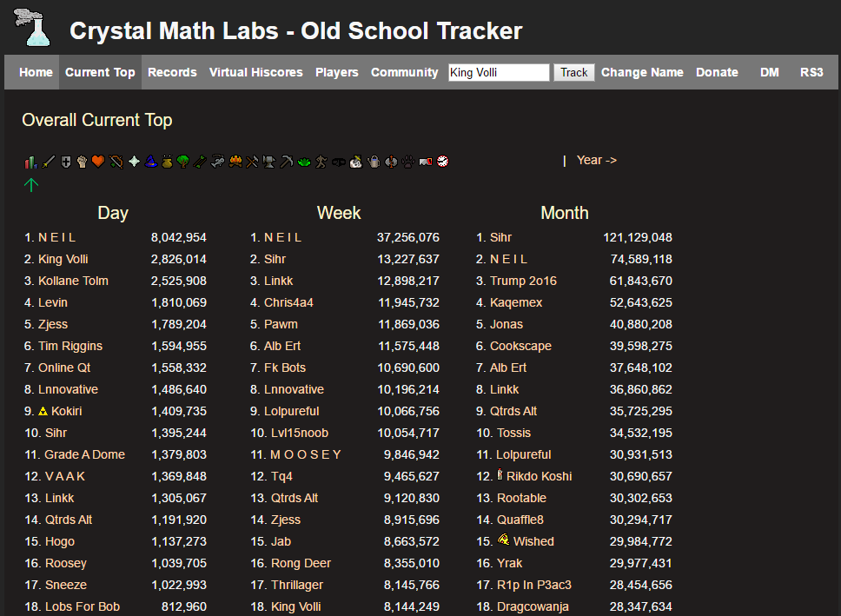Open Cookscape player link
Viewport: 841px width, 616px height.
pos(520,346)
